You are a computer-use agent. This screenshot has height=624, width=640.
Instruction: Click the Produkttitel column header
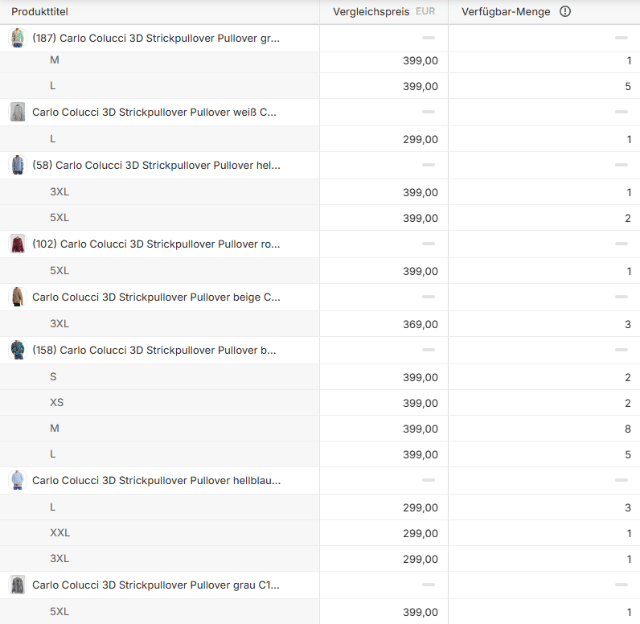(x=40, y=12)
